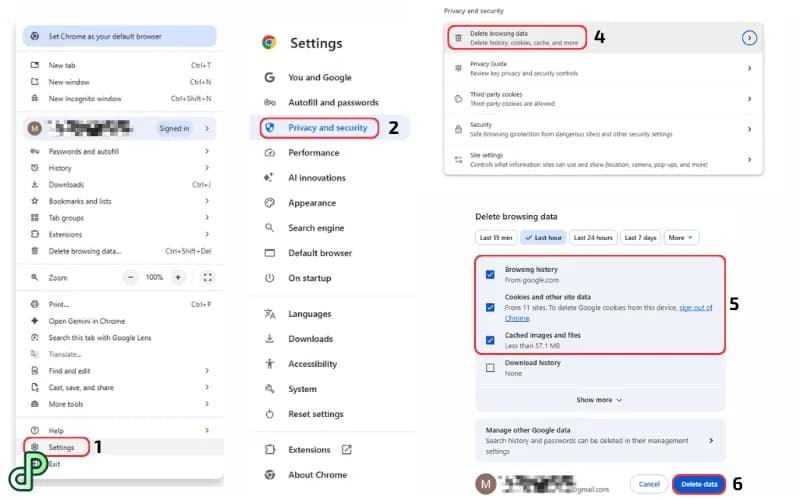
Task: Open the Delete browsing data arrow circle
Action: (x=749, y=38)
